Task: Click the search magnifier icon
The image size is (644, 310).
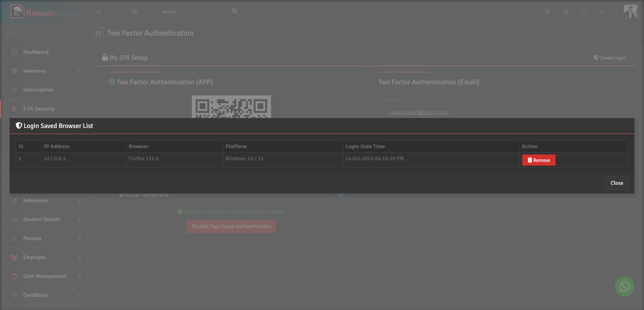Action: tap(234, 11)
